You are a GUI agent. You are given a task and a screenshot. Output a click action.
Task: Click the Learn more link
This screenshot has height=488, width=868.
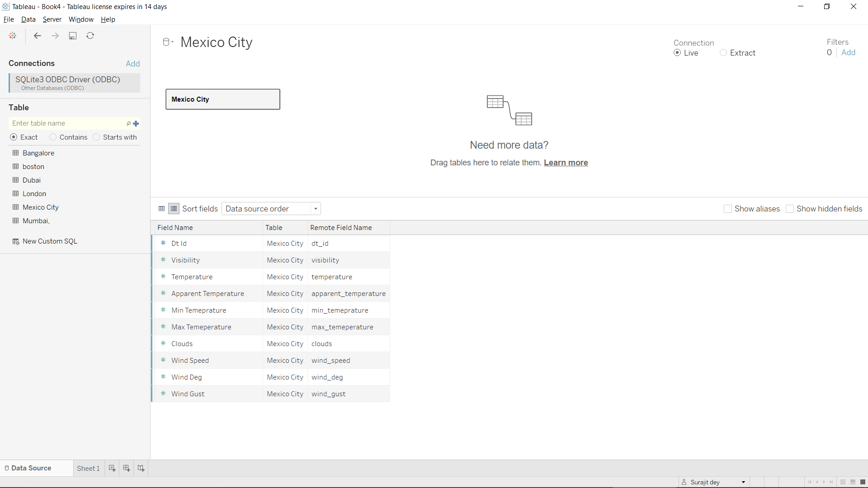[x=566, y=163]
